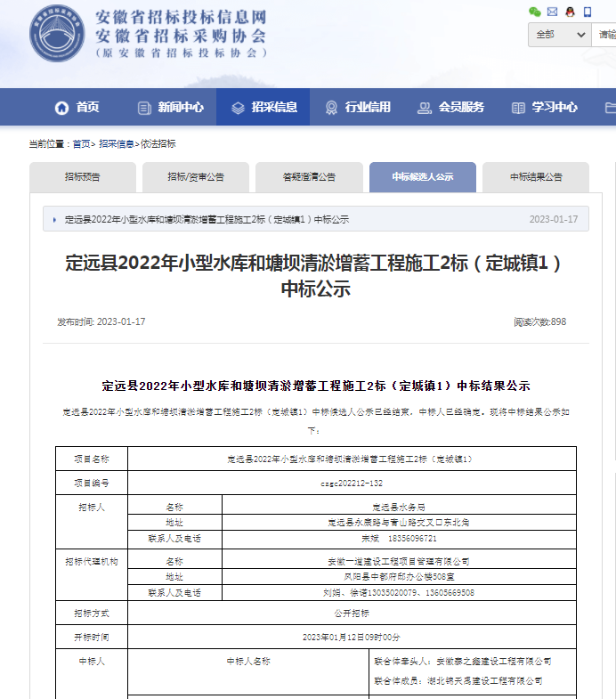
Task: Click the home icon beside 首页
Action: pyautogui.click(x=61, y=108)
